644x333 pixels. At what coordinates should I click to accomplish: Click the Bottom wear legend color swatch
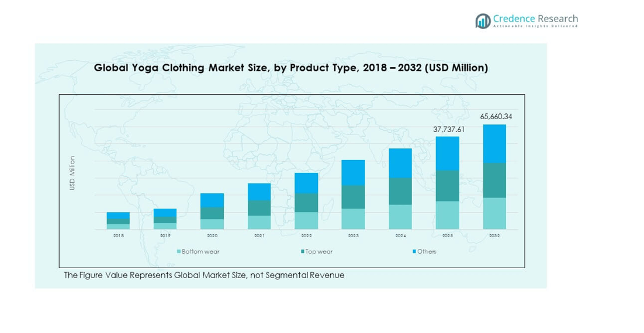click(x=179, y=252)
